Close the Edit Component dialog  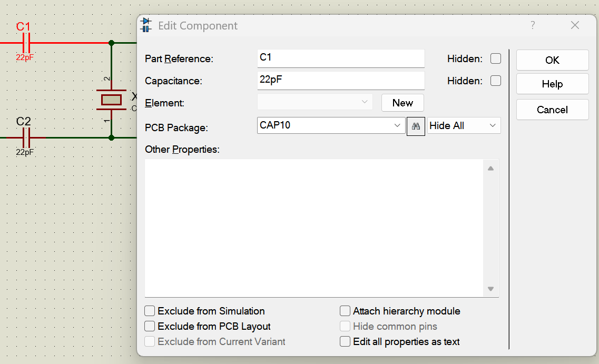click(575, 25)
